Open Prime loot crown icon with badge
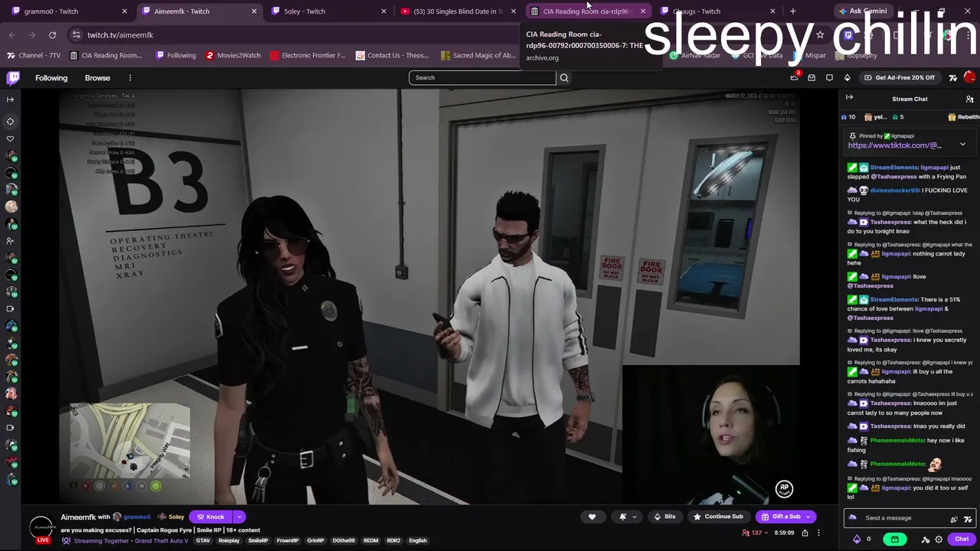Image resolution: width=980 pixels, height=551 pixels. (x=795, y=77)
